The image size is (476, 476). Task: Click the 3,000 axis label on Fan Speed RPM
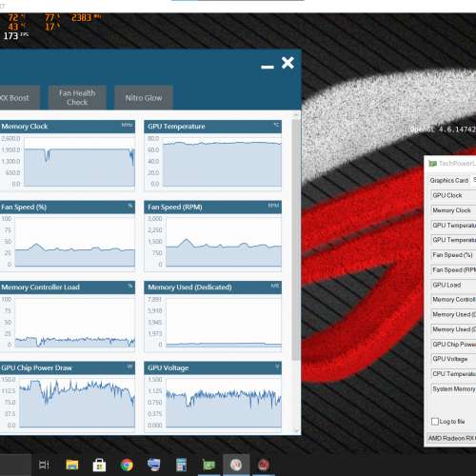[155, 219]
